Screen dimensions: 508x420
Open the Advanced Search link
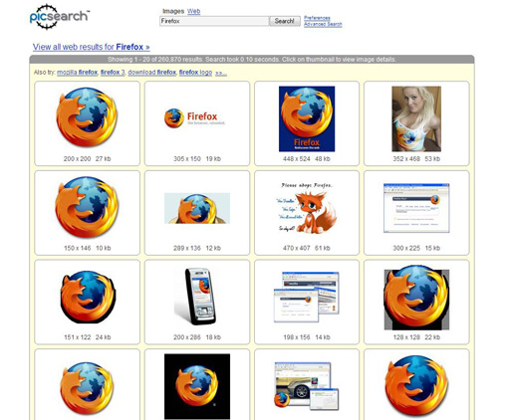point(323,24)
